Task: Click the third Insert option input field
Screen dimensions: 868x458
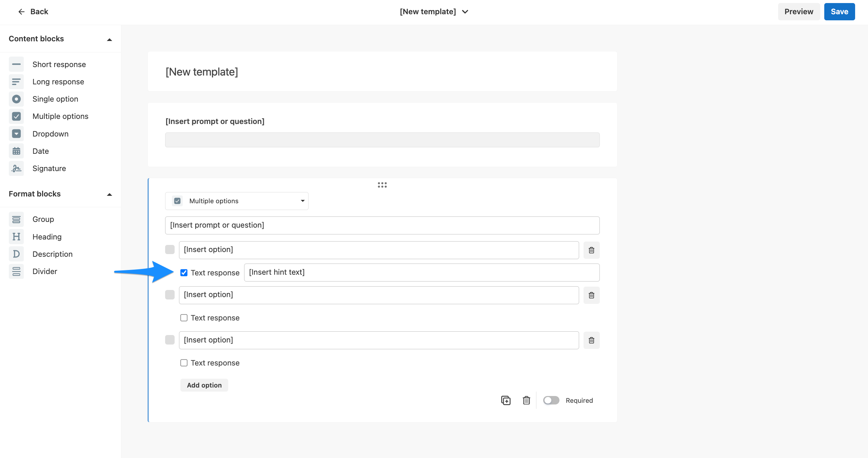Action: pyautogui.click(x=379, y=340)
